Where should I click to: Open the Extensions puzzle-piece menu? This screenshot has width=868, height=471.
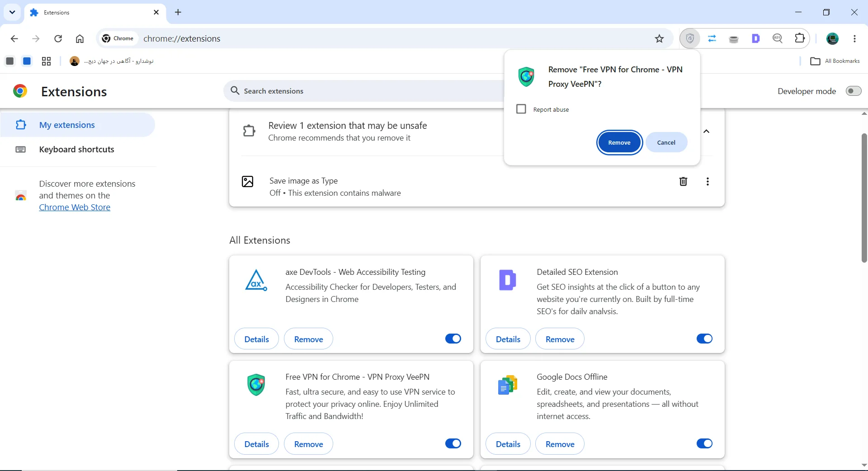(x=800, y=38)
